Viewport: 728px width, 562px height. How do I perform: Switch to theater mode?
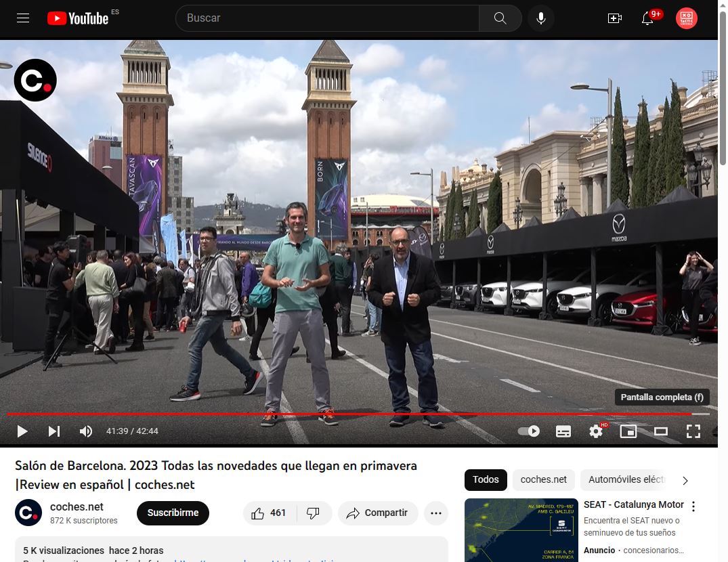point(661,431)
